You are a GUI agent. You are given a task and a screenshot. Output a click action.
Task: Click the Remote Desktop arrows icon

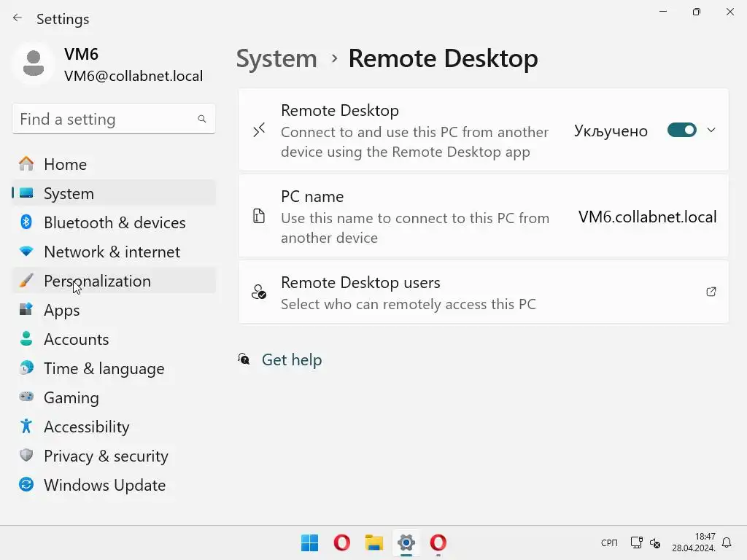tap(259, 130)
